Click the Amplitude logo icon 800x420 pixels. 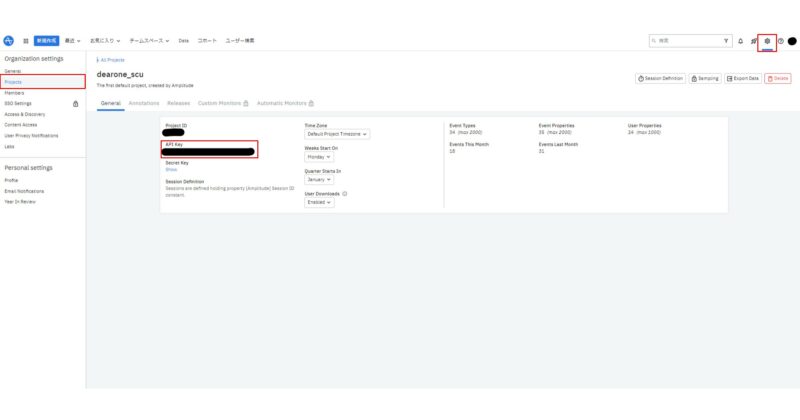[9, 40]
